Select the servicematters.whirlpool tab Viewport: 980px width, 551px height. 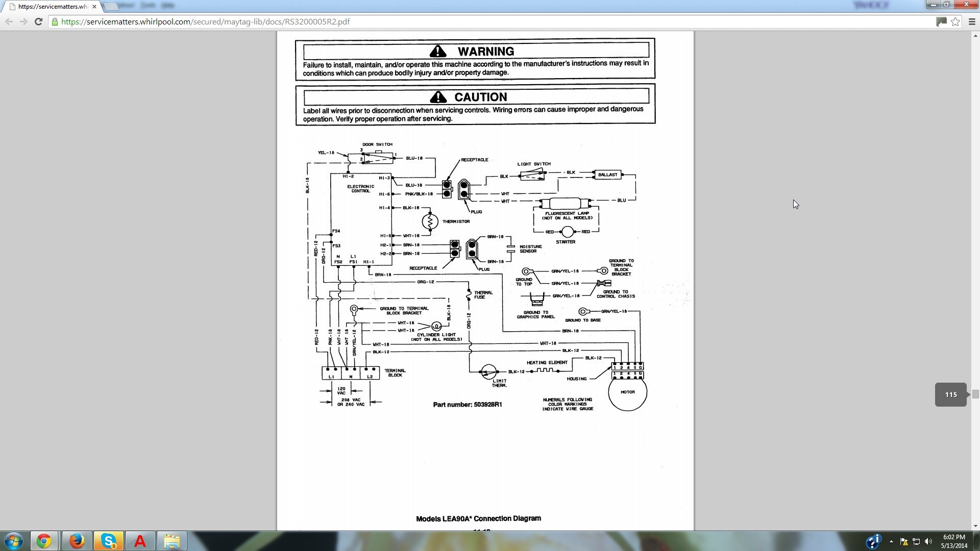50,7
